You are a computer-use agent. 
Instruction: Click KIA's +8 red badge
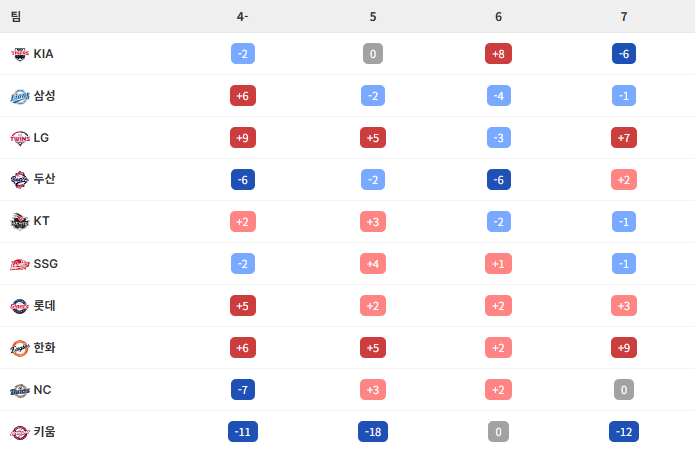click(498, 54)
